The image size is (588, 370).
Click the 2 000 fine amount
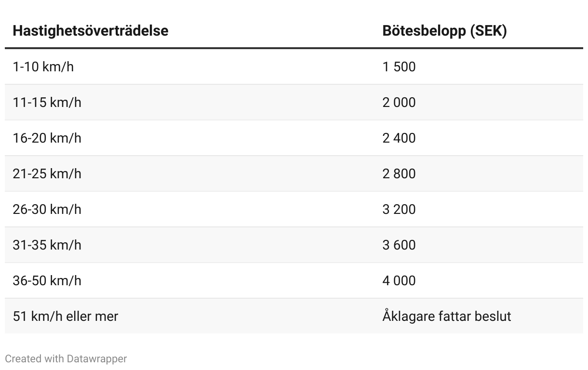399,102
